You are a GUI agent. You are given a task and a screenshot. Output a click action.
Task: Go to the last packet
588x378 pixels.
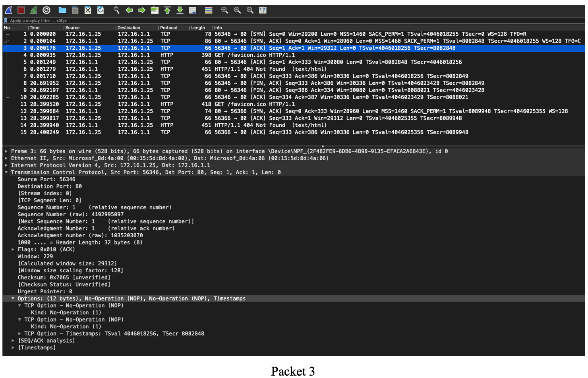(180, 10)
